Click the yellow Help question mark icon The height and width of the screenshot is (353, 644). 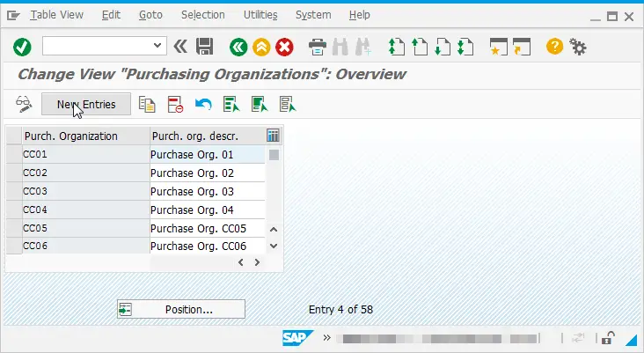point(554,46)
